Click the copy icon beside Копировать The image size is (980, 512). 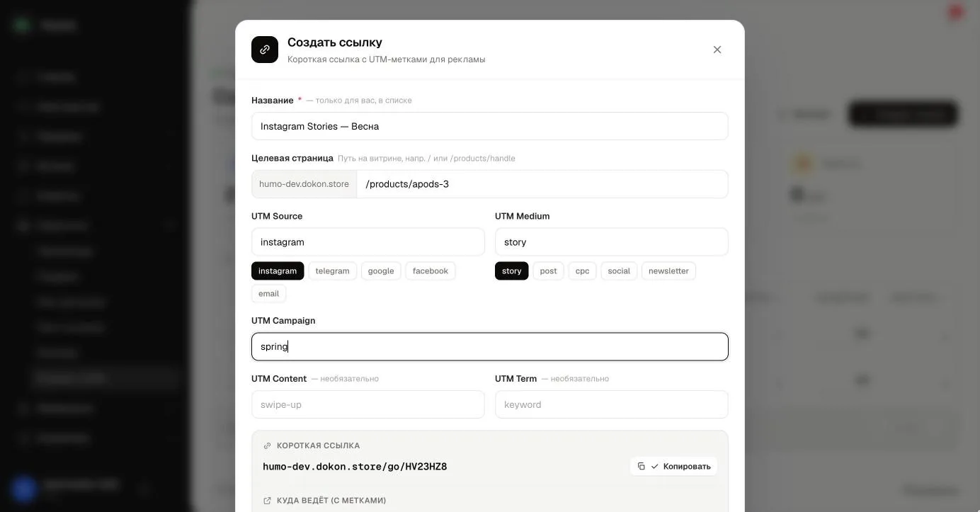click(x=641, y=466)
